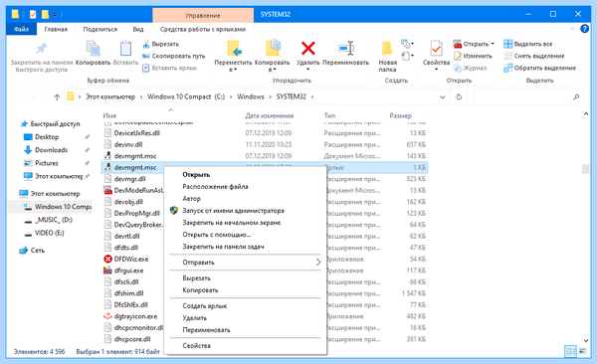Sort by the Date modified (Дата изменения) column header
Viewport: 597px width, 364px height.
(270, 115)
